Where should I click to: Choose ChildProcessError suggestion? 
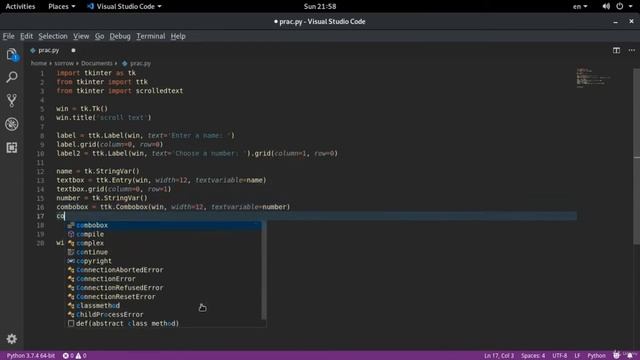164,315
